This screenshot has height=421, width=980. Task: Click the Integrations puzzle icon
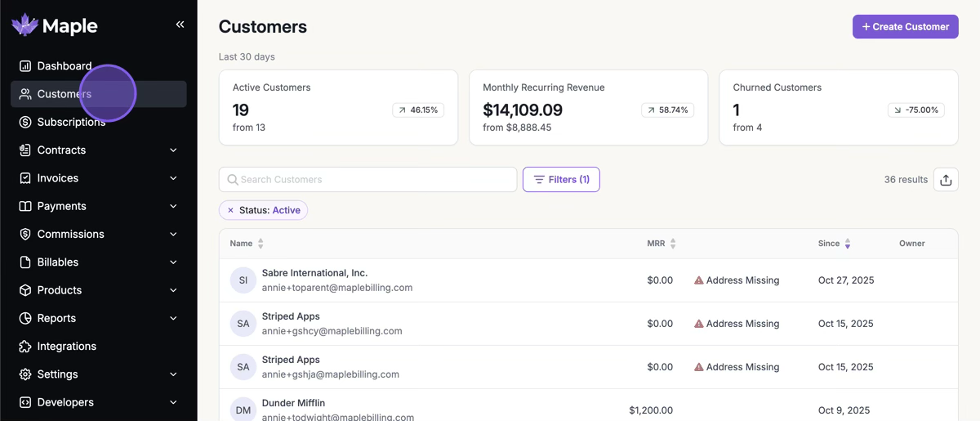click(25, 347)
